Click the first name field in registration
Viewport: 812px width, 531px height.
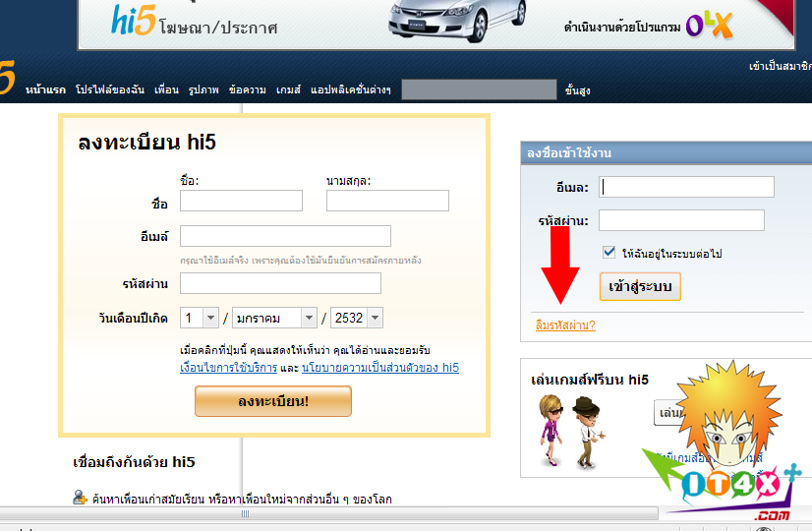tap(241, 201)
